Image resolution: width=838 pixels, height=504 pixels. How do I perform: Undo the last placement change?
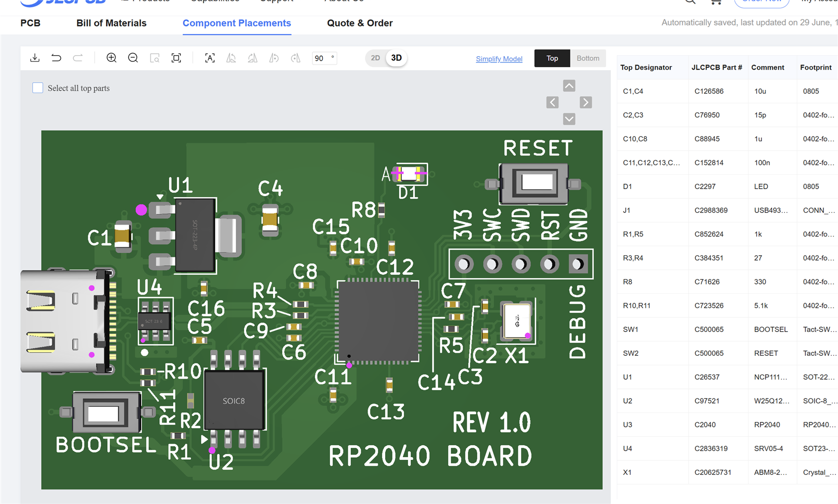point(56,58)
